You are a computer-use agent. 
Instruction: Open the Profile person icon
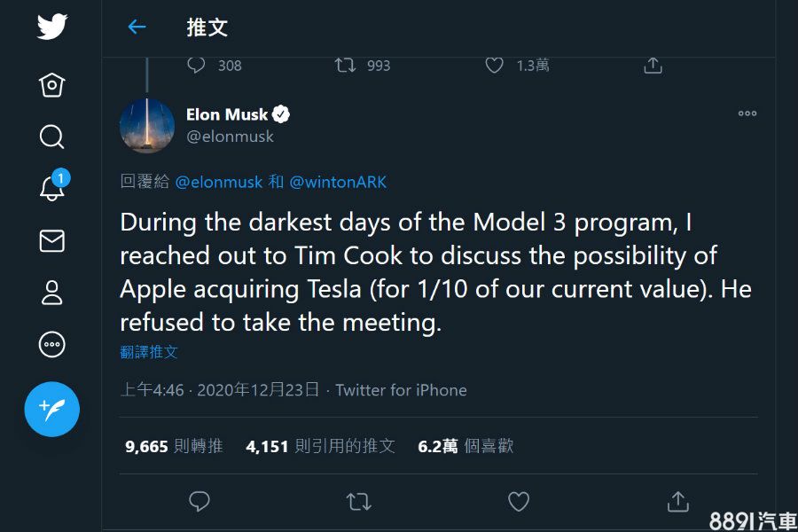pyautogui.click(x=52, y=293)
